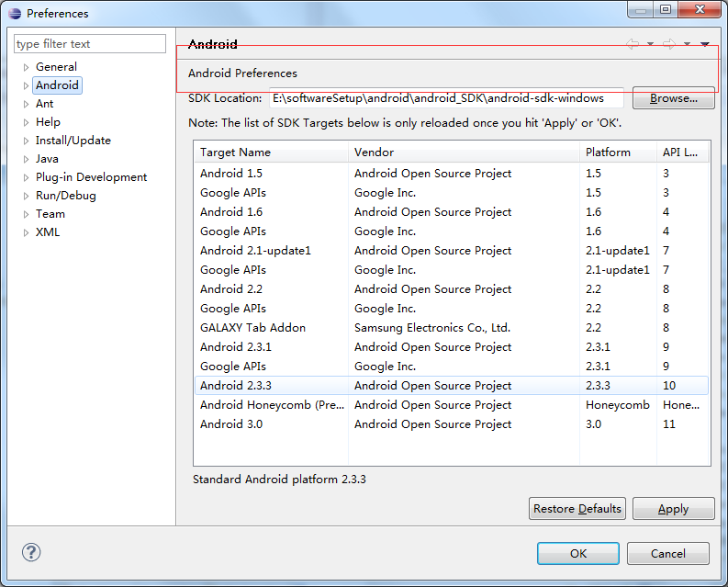Close the Preferences dialog window
The width and height of the screenshot is (728, 587).
click(700, 9)
